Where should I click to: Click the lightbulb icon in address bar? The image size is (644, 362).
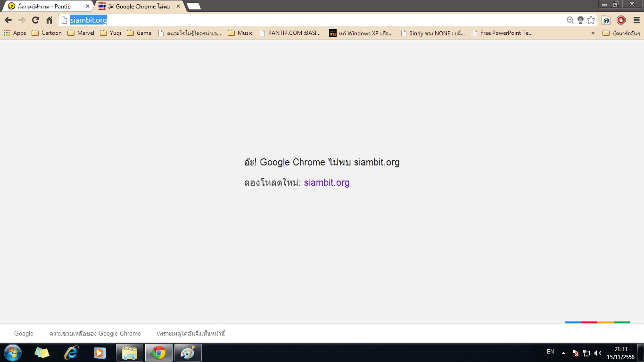[580, 20]
